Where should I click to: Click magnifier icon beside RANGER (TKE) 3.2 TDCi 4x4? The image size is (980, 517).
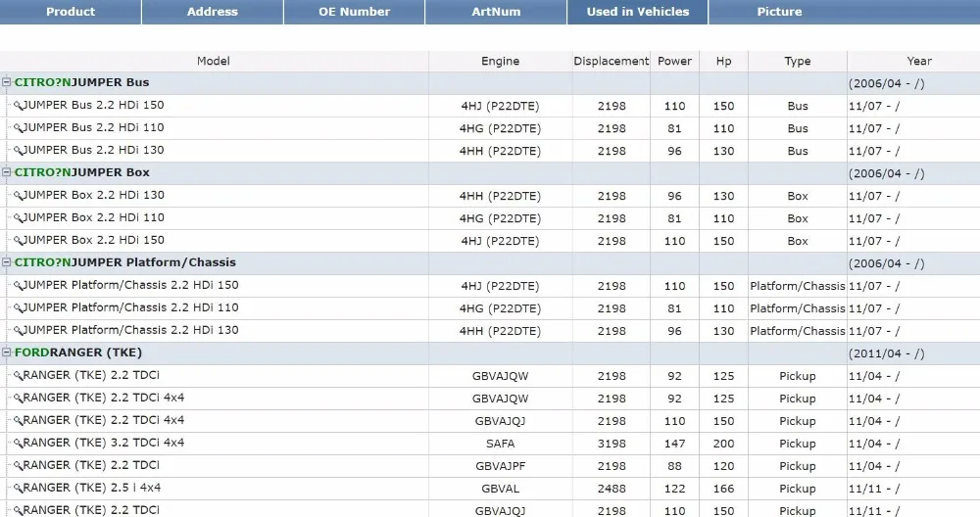[x=18, y=443]
